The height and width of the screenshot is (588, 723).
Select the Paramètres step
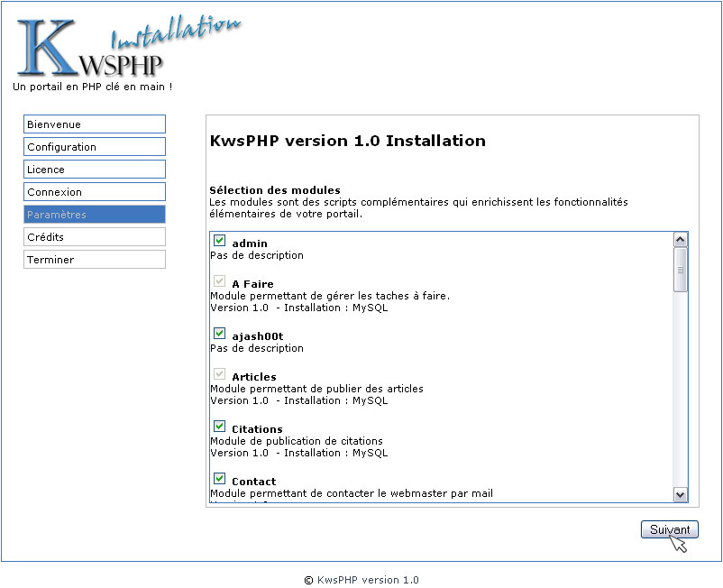[x=95, y=215]
